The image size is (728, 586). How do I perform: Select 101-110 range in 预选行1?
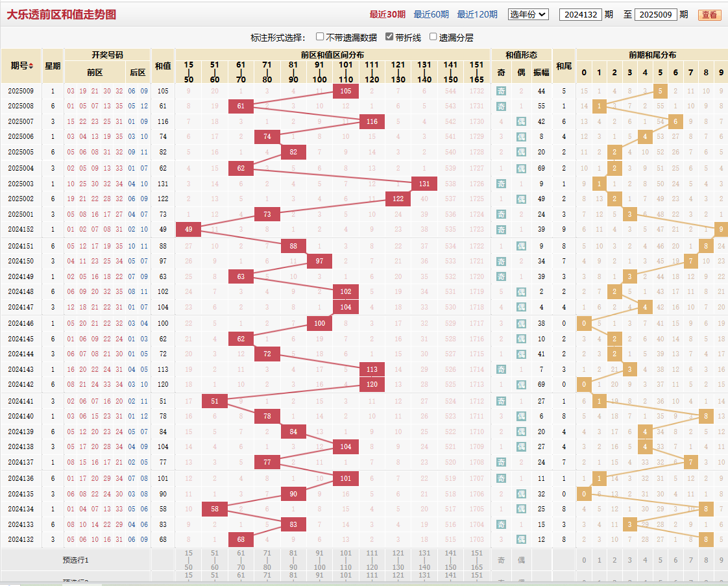[345, 560]
